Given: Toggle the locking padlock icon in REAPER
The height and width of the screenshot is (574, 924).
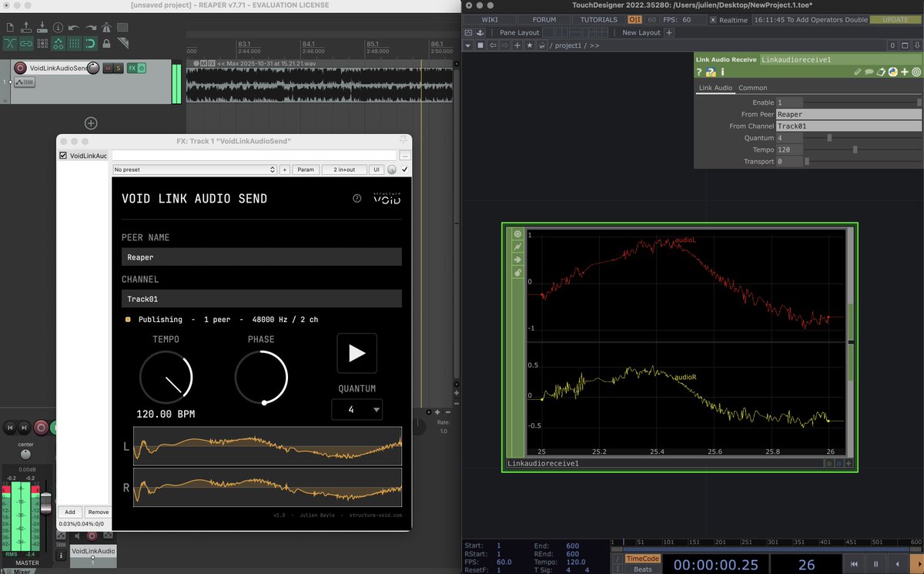Looking at the screenshot, I should coord(106,44).
